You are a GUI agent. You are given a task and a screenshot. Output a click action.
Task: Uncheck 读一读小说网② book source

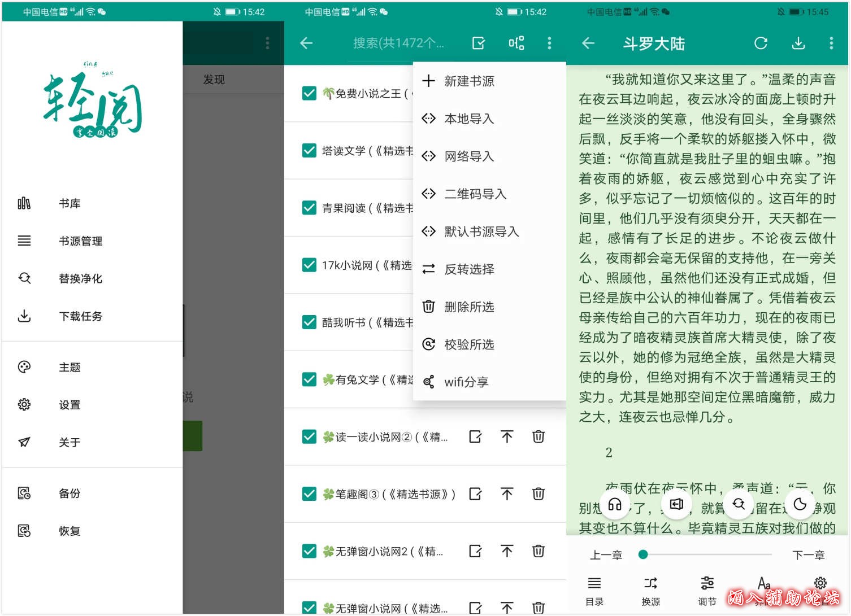pyautogui.click(x=309, y=436)
